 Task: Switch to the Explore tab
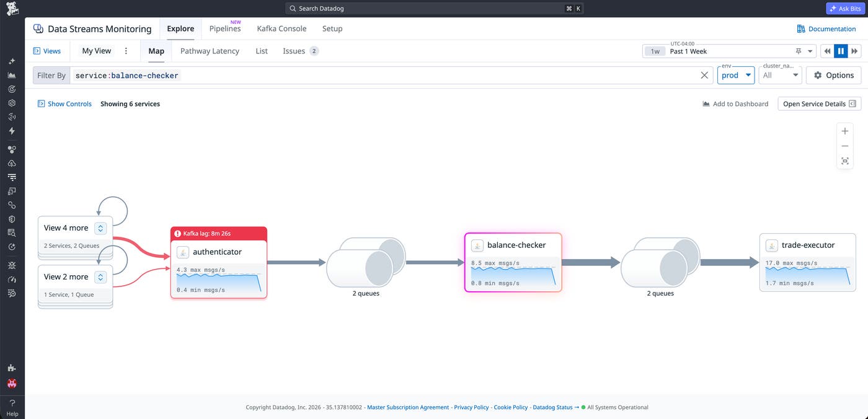pyautogui.click(x=180, y=29)
